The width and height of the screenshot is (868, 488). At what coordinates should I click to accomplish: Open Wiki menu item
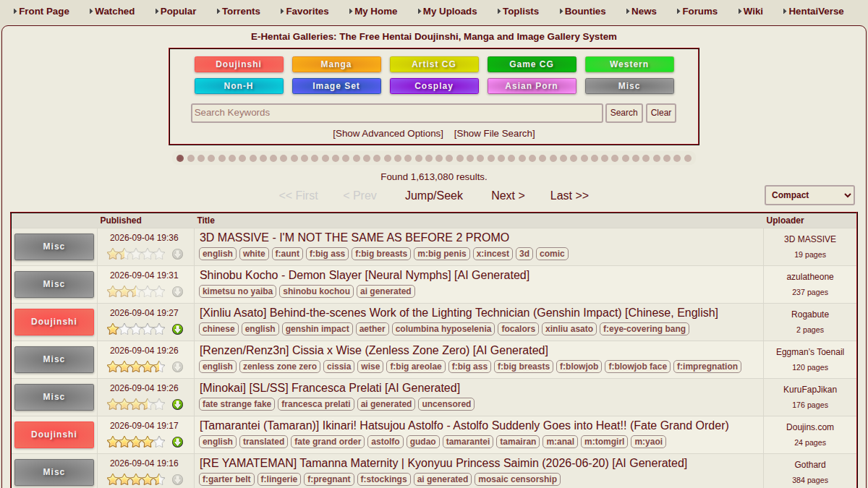(753, 12)
